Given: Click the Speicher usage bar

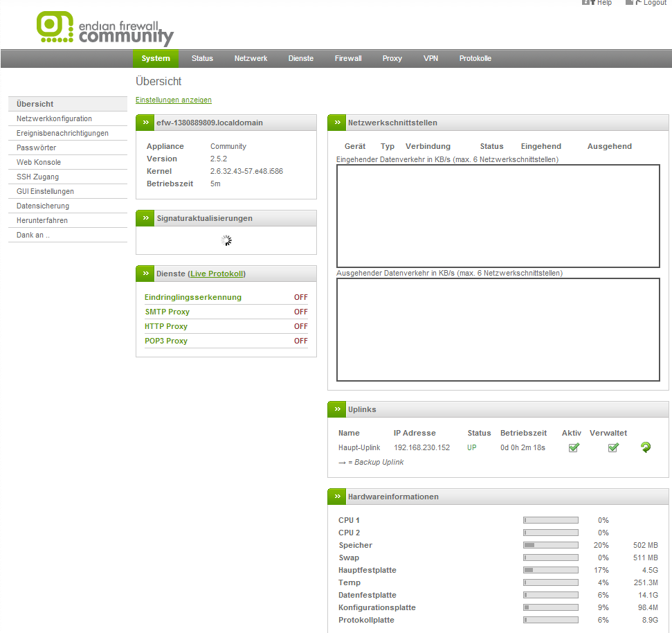Looking at the screenshot, I should coord(550,545).
